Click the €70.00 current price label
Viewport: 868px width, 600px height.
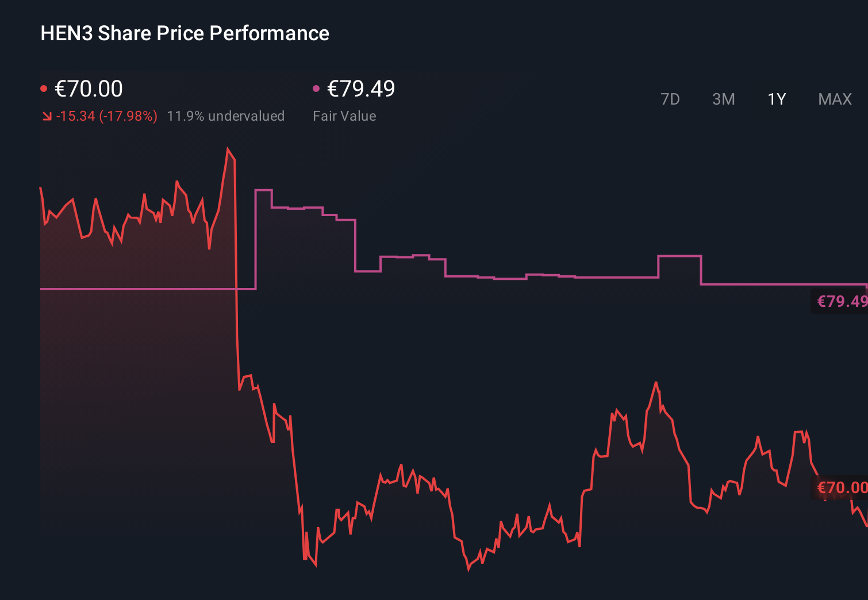pos(89,89)
